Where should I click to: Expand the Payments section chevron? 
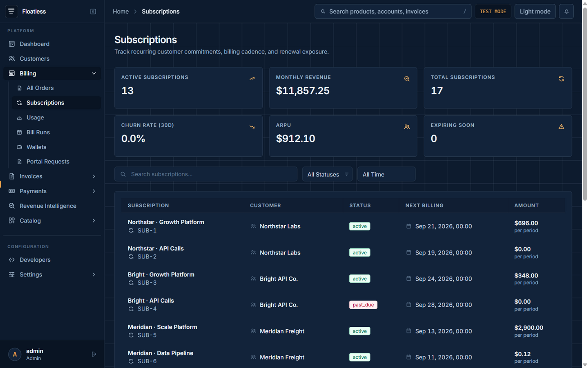(94, 191)
